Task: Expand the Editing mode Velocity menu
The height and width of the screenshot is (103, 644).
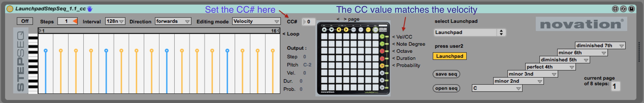Action: click(256, 21)
